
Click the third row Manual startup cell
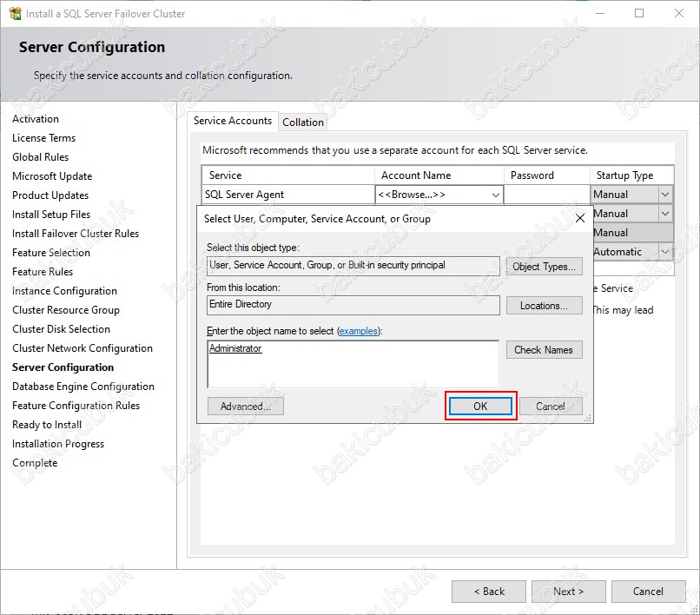tap(632, 233)
